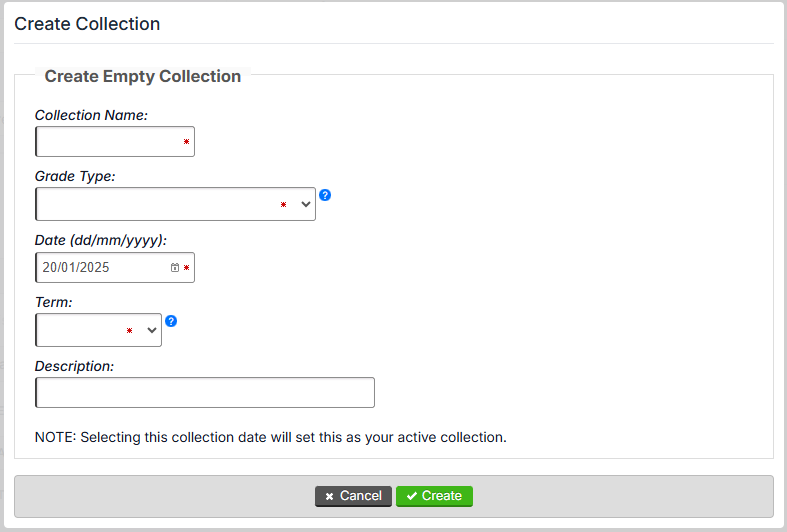Select the month value 01 in the date
This screenshot has width=787, height=532.
(68, 268)
